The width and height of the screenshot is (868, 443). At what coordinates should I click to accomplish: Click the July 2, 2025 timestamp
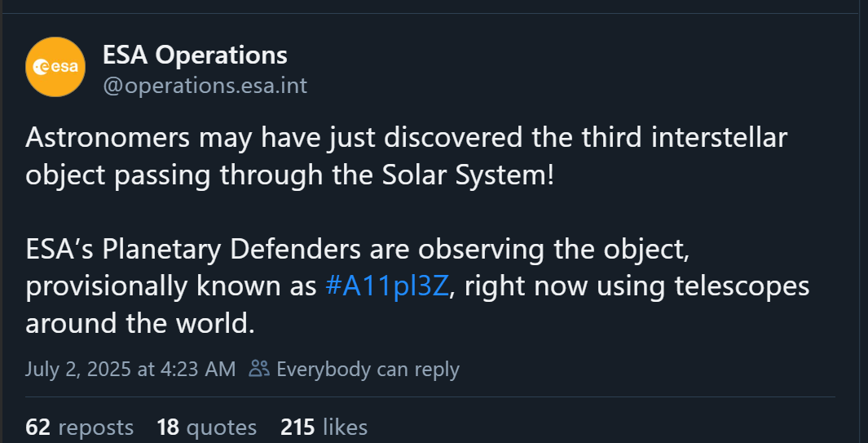tap(130, 369)
